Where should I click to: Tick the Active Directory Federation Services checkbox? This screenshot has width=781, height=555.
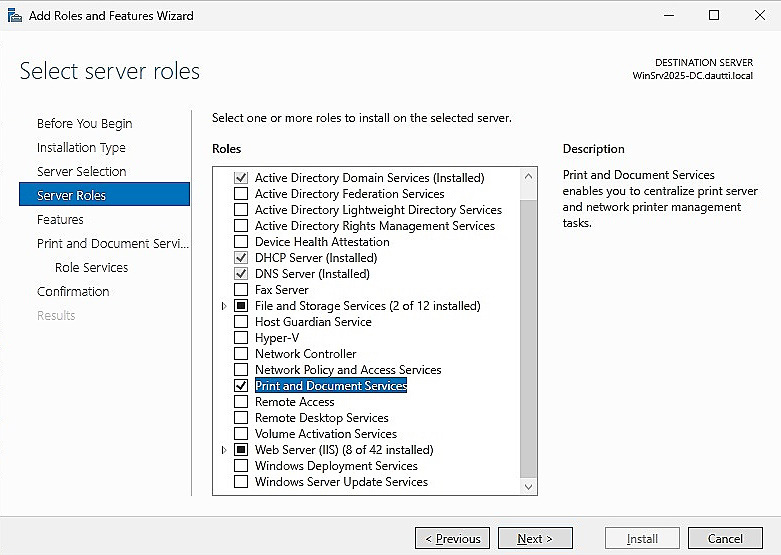coord(241,193)
